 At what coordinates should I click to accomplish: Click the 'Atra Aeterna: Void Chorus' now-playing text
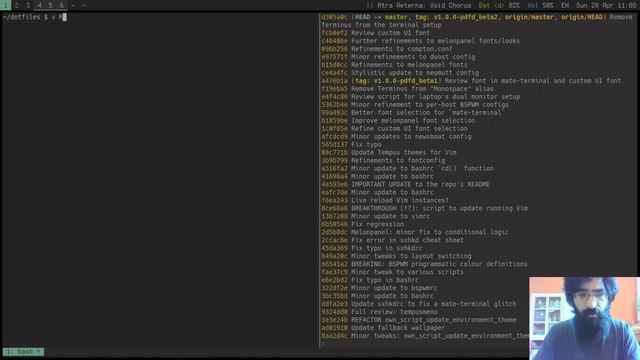[x=424, y=6]
